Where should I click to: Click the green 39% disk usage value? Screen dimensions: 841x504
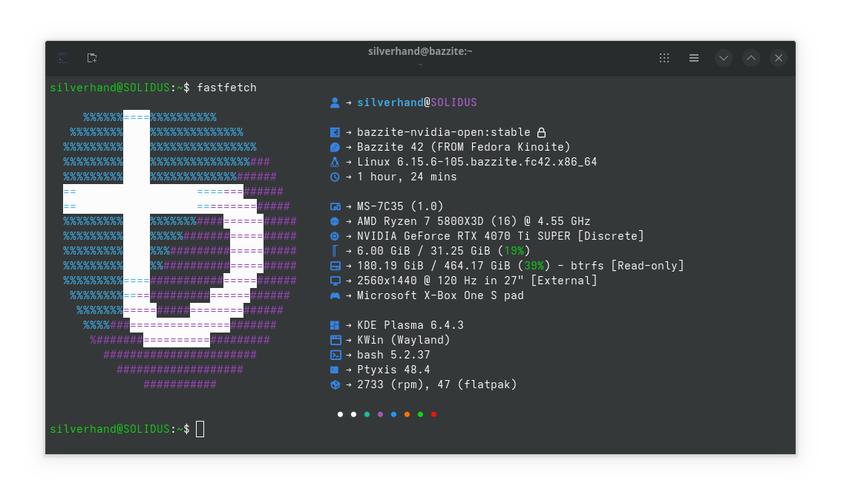tap(534, 266)
